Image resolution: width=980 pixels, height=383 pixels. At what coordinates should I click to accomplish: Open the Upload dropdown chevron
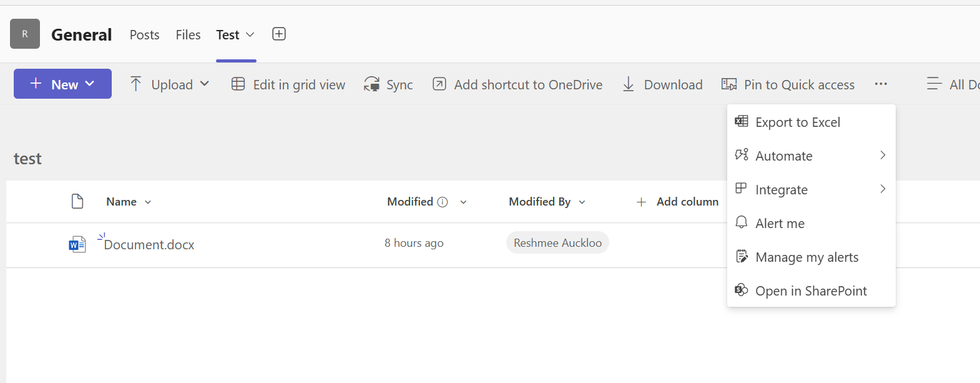(205, 84)
